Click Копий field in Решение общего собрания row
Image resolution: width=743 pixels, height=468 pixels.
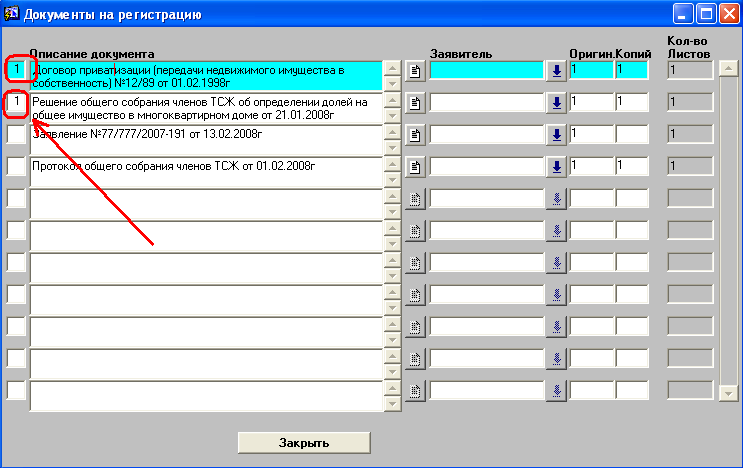point(632,102)
